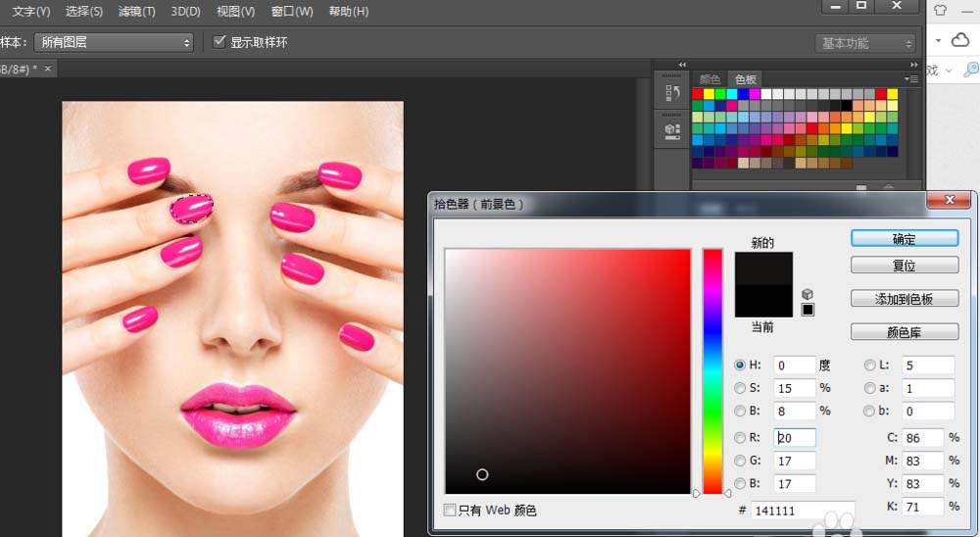
Task: Switch to the 颜色 panel tab
Action: pyautogui.click(x=710, y=79)
